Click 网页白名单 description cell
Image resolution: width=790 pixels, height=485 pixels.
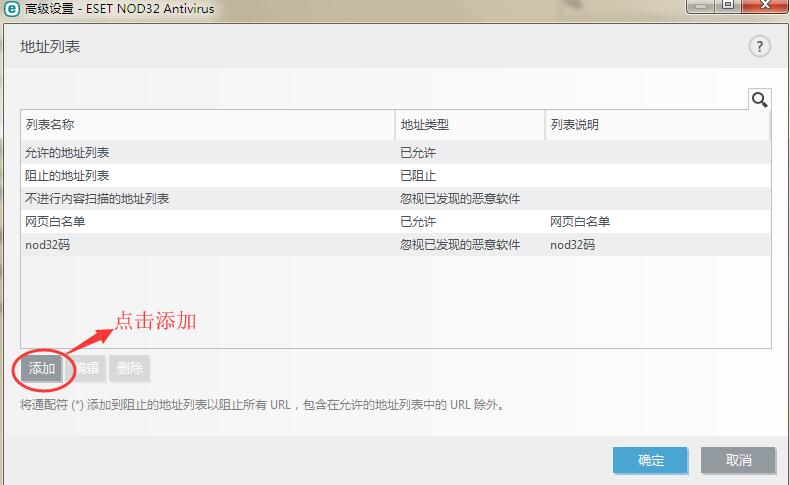tap(580, 222)
